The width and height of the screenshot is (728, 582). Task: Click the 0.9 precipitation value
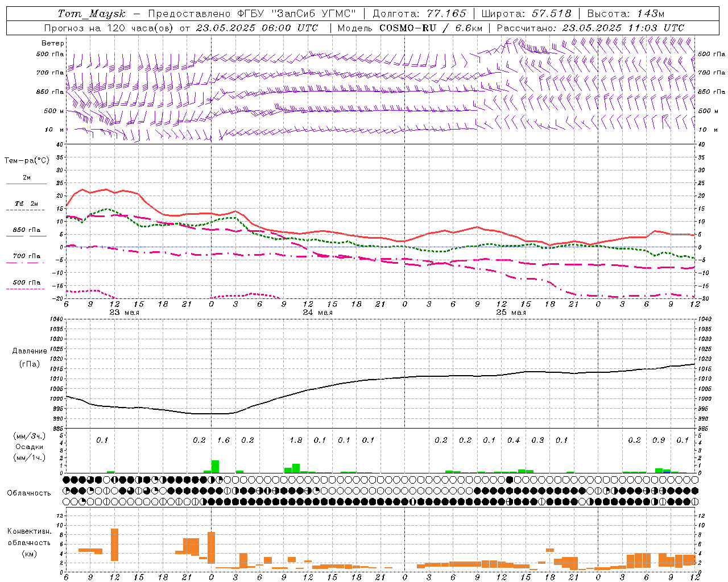point(659,440)
